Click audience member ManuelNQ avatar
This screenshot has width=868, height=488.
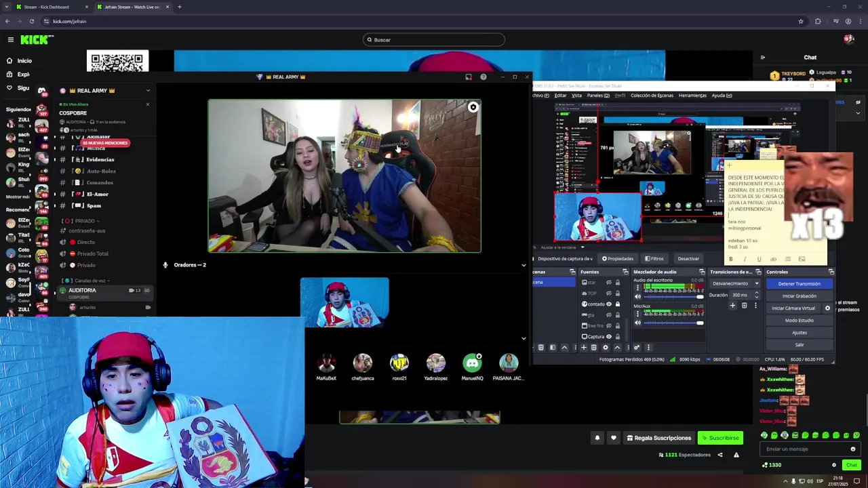click(472, 363)
